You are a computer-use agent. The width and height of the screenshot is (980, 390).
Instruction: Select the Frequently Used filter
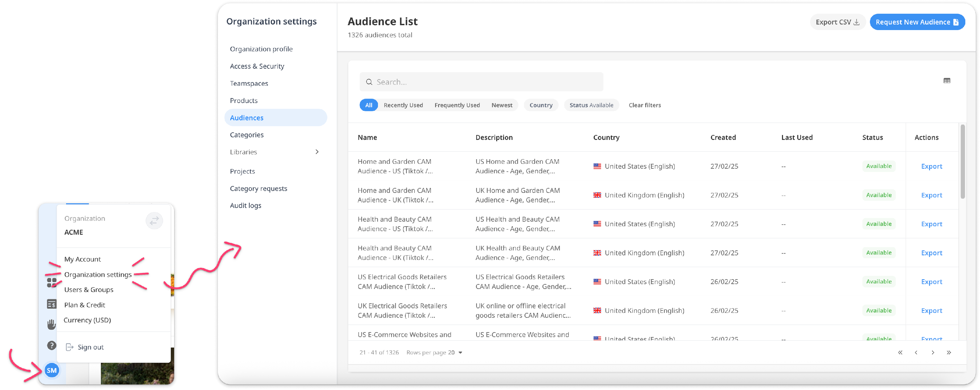[457, 105]
